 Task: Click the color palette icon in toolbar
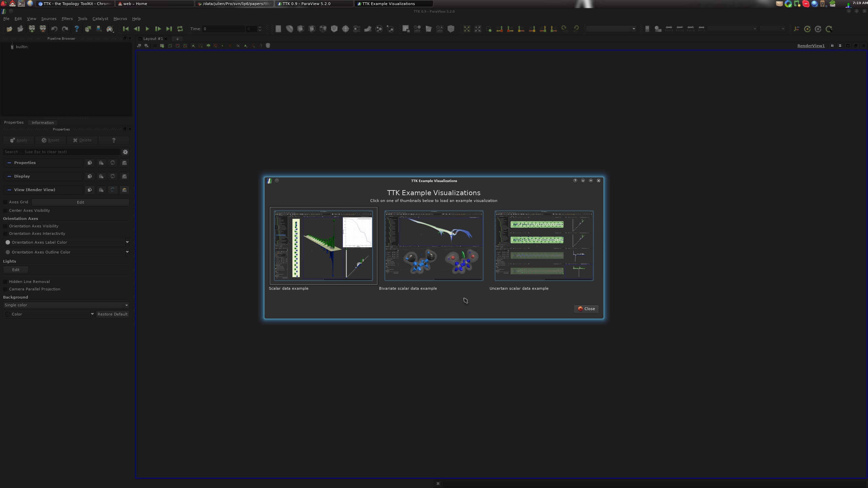110,29
